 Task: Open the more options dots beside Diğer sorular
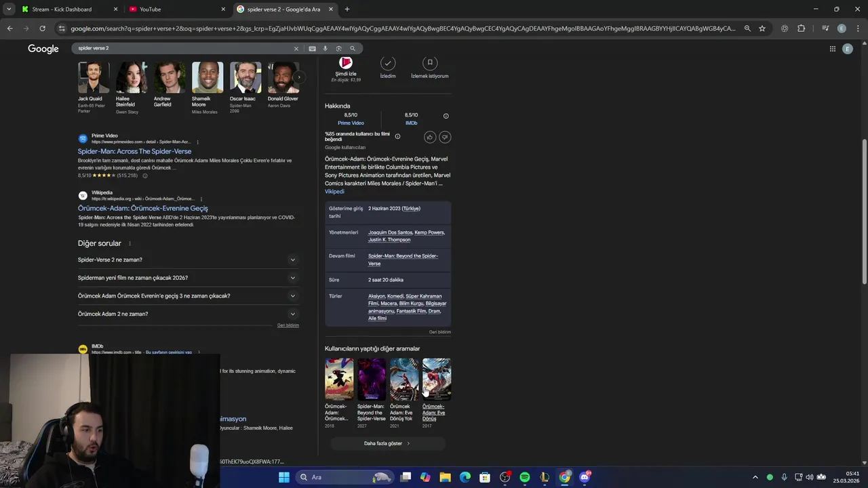pyautogui.click(x=130, y=243)
